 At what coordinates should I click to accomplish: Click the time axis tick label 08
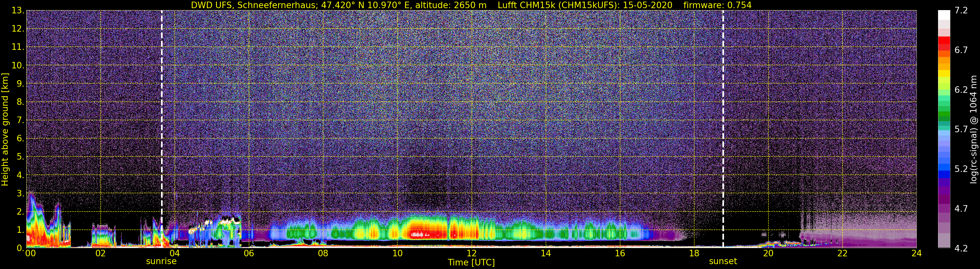click(323, 253)
